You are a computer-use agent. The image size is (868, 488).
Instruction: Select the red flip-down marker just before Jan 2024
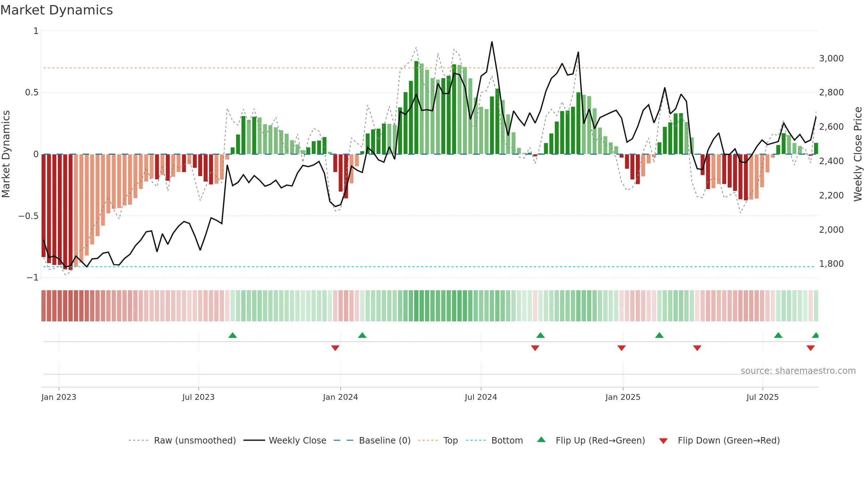click(x=335, y=348)
